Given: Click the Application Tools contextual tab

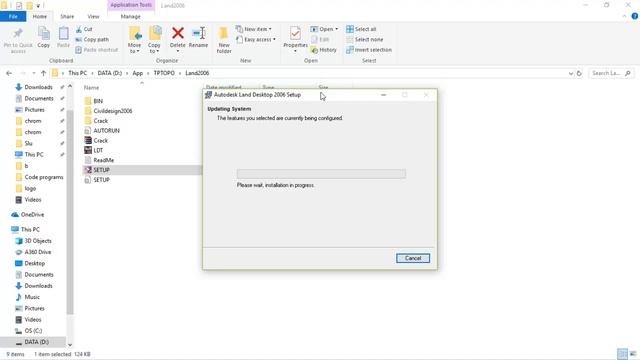Looking at the screenshot, I should [131, 5].
